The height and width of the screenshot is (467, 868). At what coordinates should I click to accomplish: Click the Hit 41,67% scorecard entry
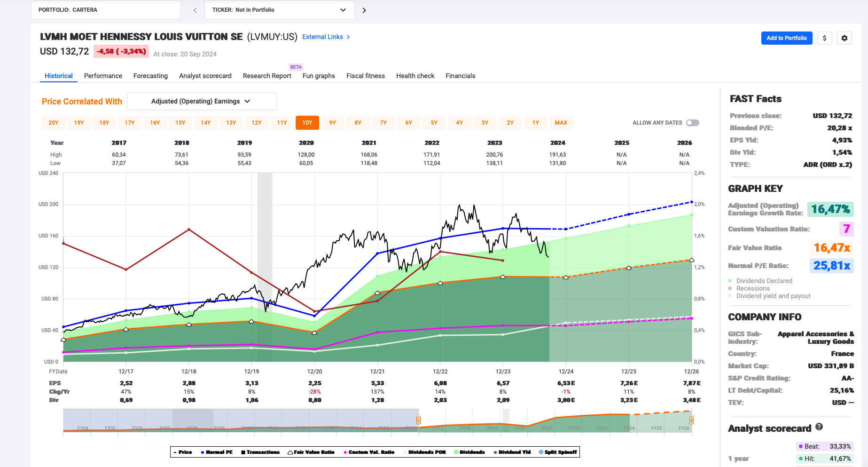(x=825, y=459)
